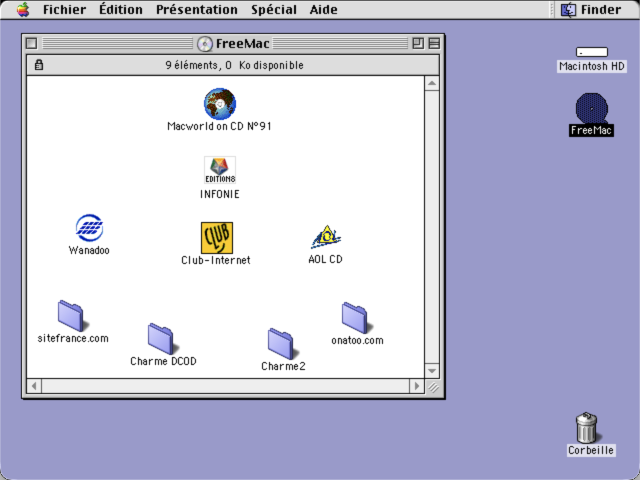Open the Présentation menu
This screenshot has height=480, width=640.
tap(197, 9)
